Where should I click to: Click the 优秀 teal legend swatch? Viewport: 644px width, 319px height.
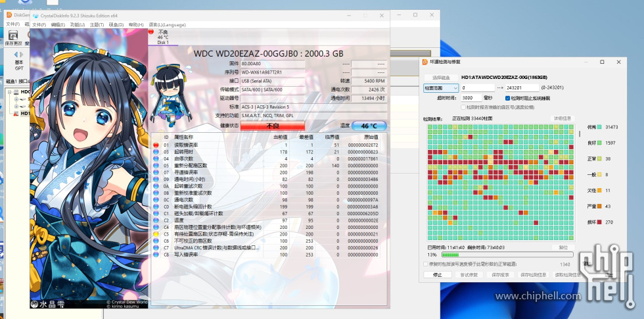pos(599,127)
